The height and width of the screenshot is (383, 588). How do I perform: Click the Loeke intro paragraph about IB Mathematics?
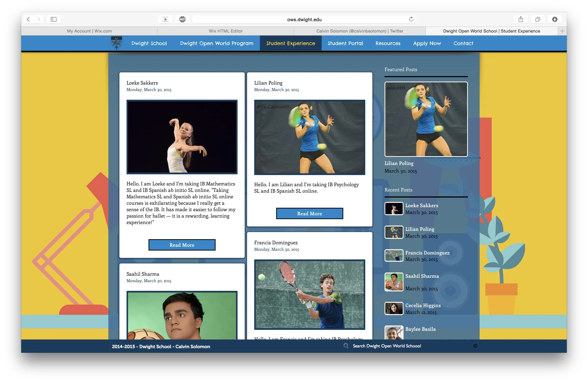(x=181, y=203)
